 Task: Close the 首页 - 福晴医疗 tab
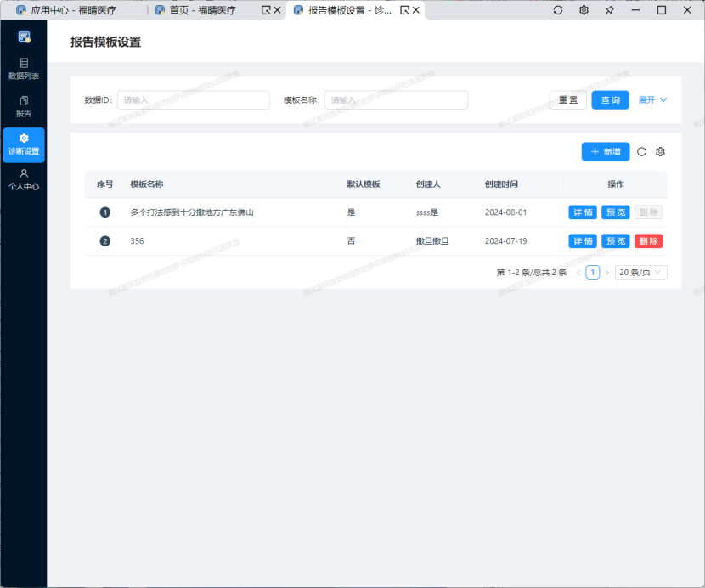tap(277, 10)
